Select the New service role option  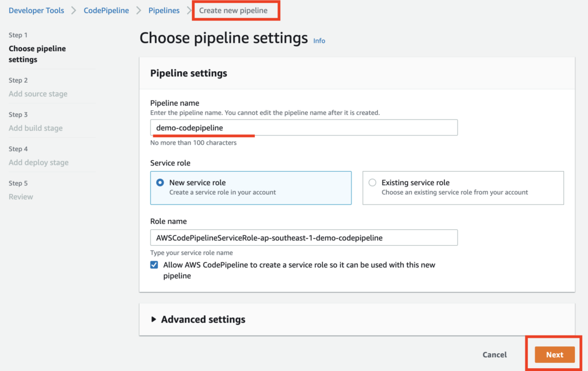point(160,183)
